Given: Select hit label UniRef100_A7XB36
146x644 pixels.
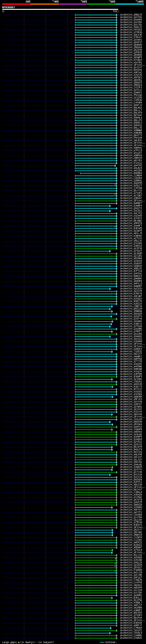Looking at the screenshot, I should [131, 32].
